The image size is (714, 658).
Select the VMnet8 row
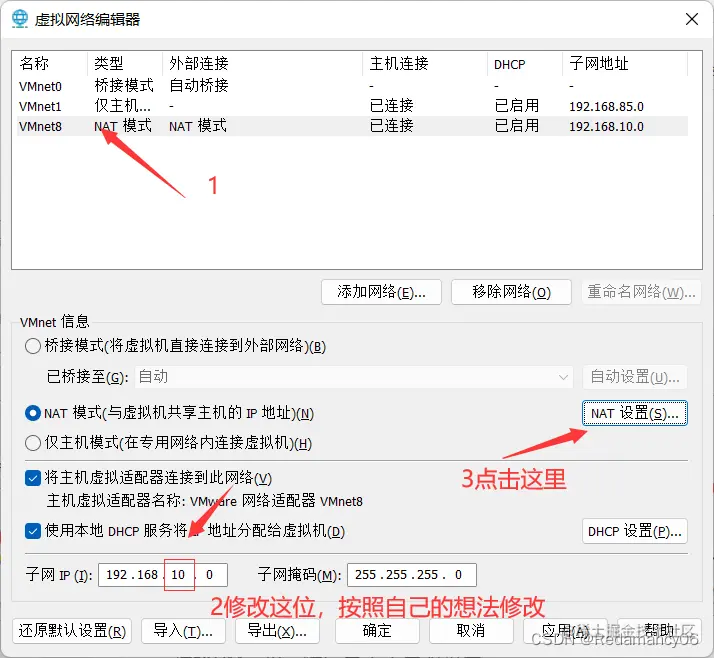(352, 126)
